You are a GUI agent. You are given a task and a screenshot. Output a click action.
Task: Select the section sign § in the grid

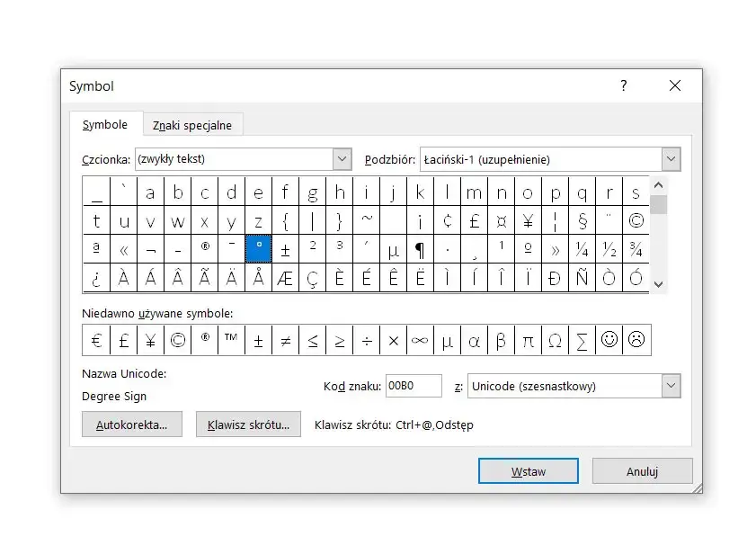click(x=582, y=220)
